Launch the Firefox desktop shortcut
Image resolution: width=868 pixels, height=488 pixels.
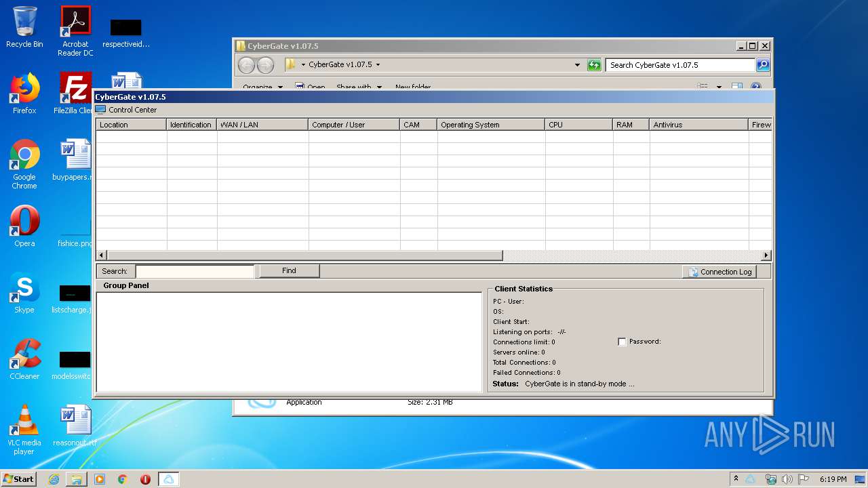24,94
